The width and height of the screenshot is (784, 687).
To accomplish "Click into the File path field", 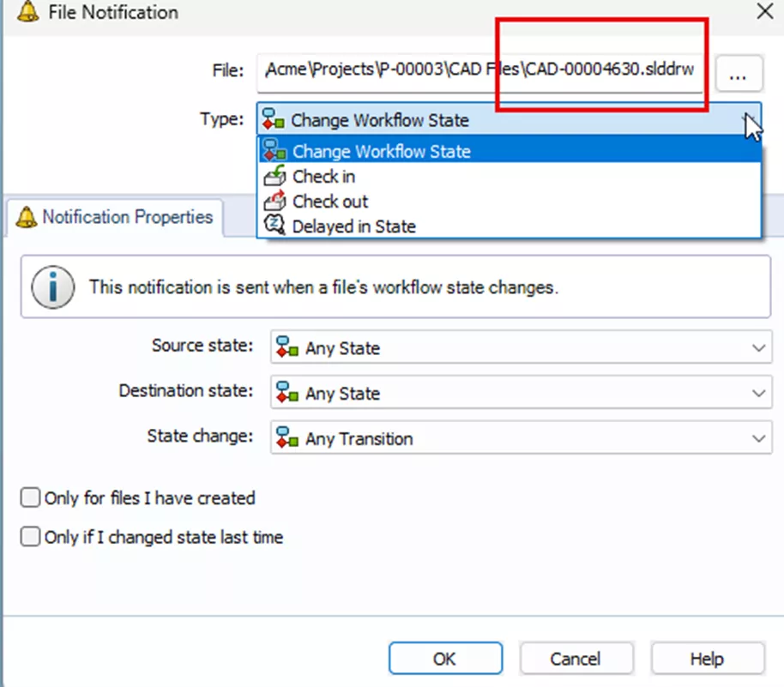I will click(480, 73).
